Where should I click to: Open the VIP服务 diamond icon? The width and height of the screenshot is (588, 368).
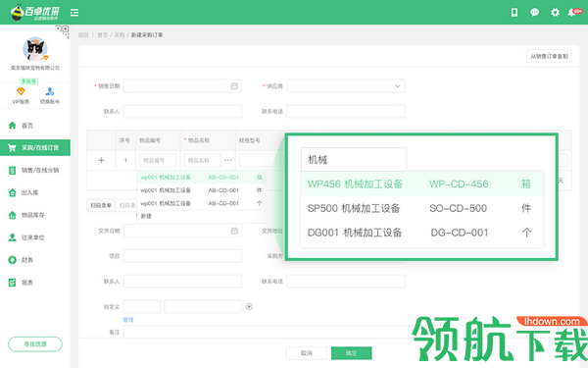(21, 91)
